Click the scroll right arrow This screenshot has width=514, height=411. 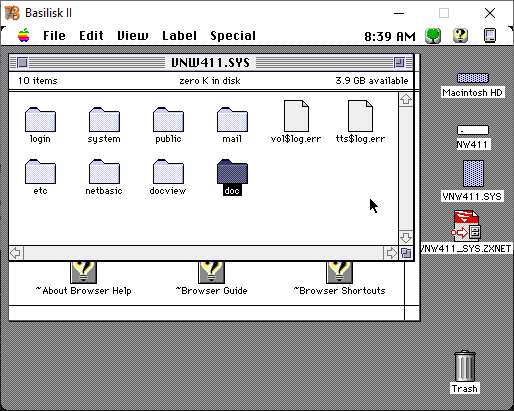point(391,253)
